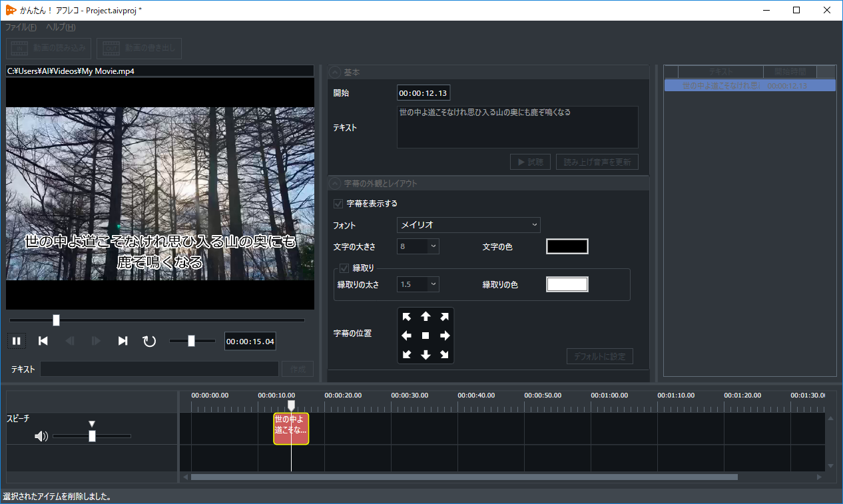Toggle 字幕を表示する checkbox

click(338, 204)
